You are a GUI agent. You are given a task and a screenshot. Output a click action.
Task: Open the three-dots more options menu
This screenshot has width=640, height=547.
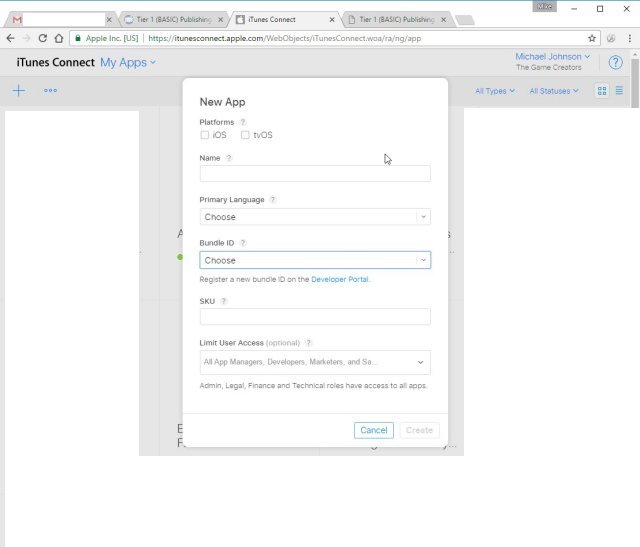(x=50, y=91)
